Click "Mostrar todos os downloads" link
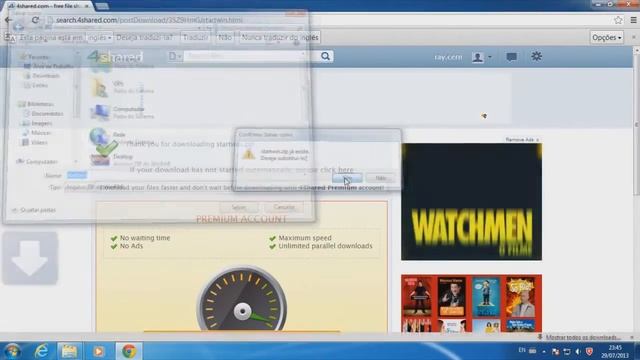This screenshot has height=360, width=640. point(582,338)
